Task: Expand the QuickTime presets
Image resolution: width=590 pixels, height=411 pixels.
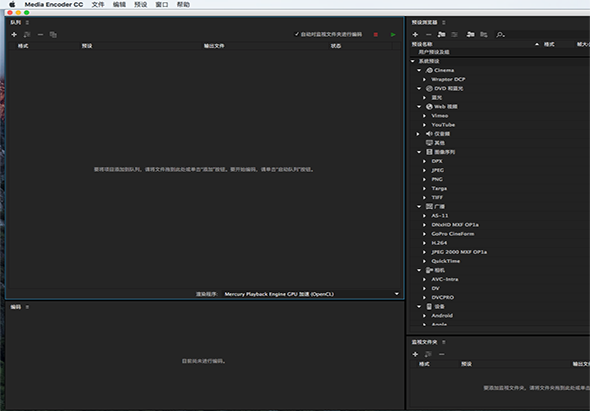Action: [424, 261]
